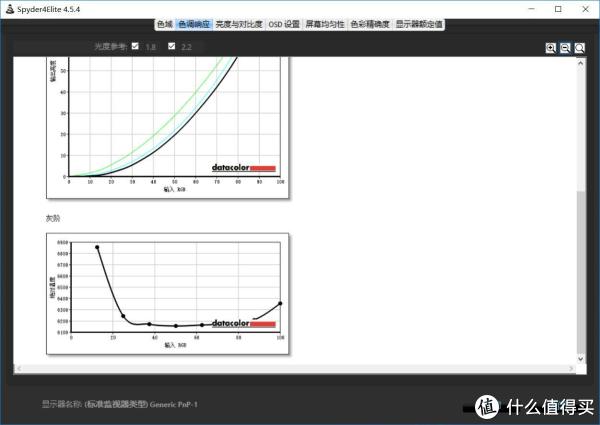This screenshot has height=425, width=600.
Task: Maximize the Spyder4Elite window
Action: pos(558,9)
